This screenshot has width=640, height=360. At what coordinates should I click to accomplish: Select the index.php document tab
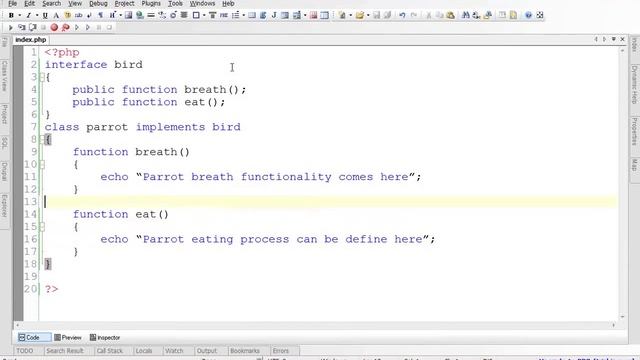pyautogui.click(x=31, y=40)
